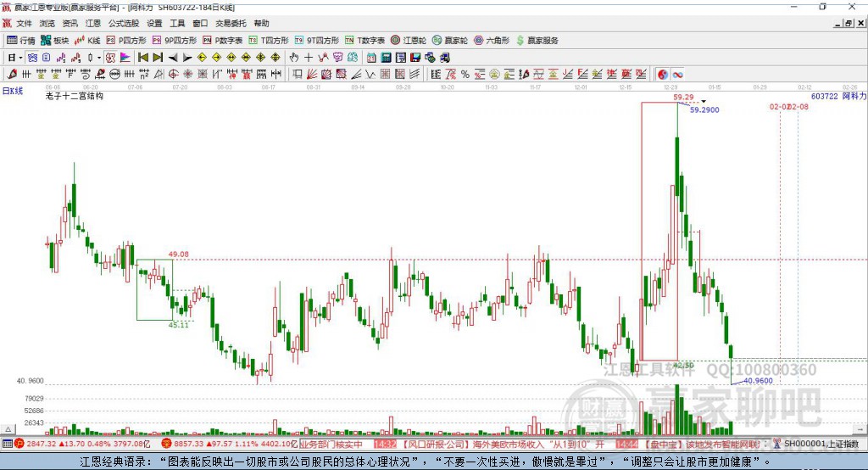Viewport: 868px width, 470px height.
Task: Launch the 江恩轮 Gann wheel
Action: [x=409, y=41]
